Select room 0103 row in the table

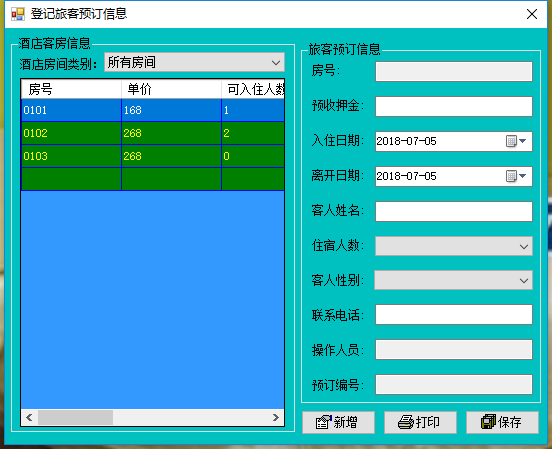[153, 156]
